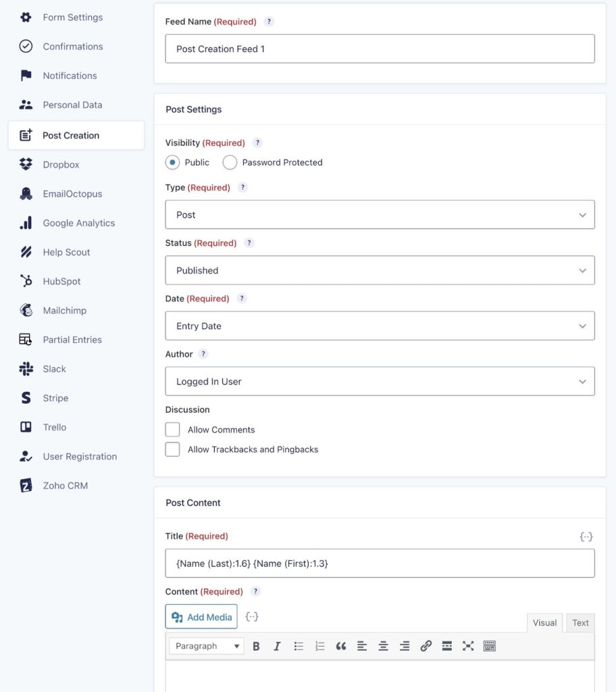
Task: Open Post Creation settings
Action: click(x=76, y=135)
